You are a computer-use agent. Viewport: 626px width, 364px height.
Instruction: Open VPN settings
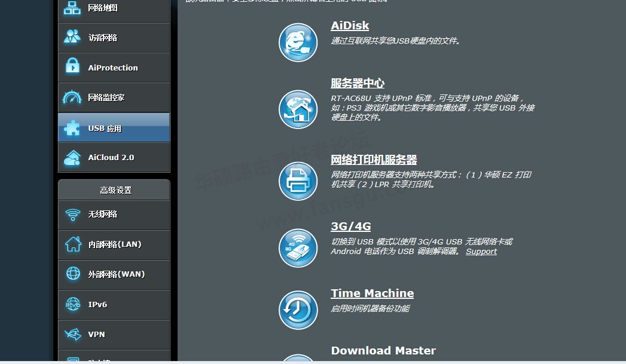tap(114, 335)
